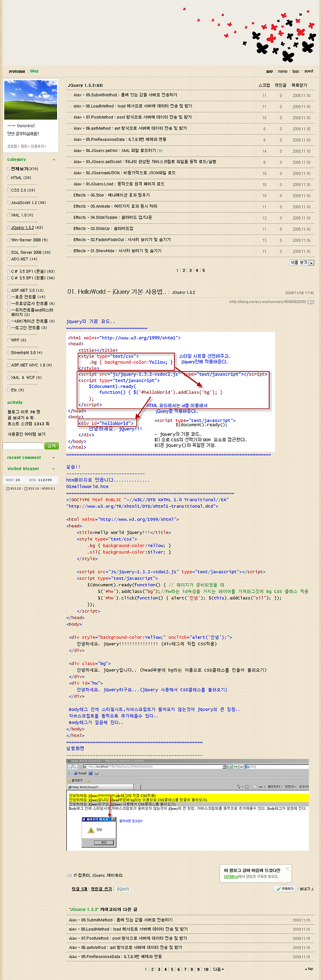Open the prologue tab
The height and width of the screenshot is (980, 322).
pos(17,72)
